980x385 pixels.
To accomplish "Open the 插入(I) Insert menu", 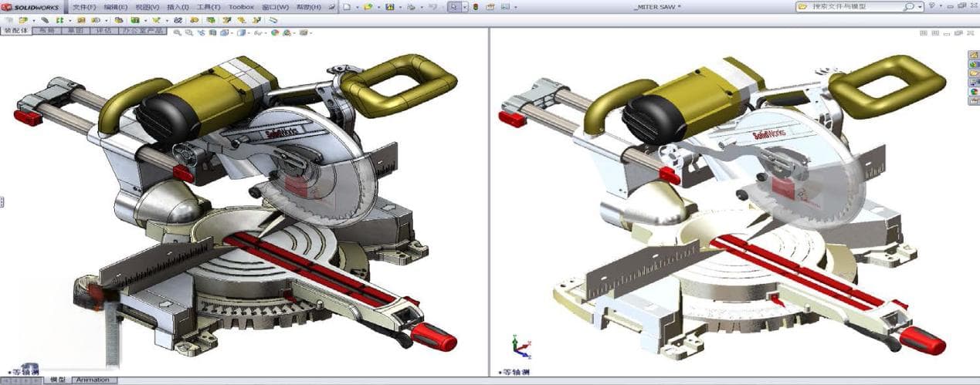I will [178, 7].
